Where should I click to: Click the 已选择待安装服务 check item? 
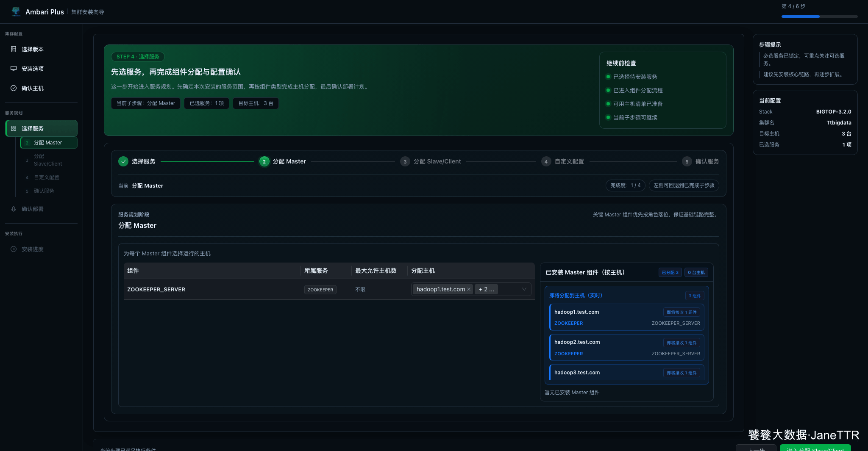tap(632, 77)
